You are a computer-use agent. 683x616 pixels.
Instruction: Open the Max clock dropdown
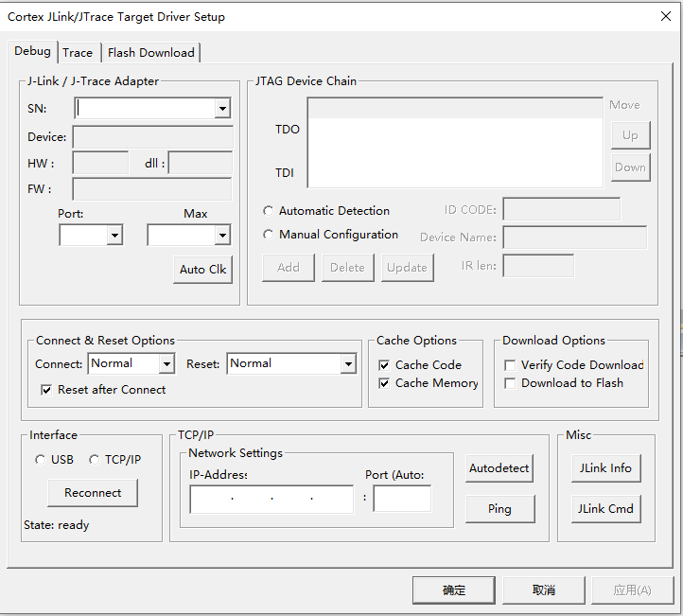point(222,236)
